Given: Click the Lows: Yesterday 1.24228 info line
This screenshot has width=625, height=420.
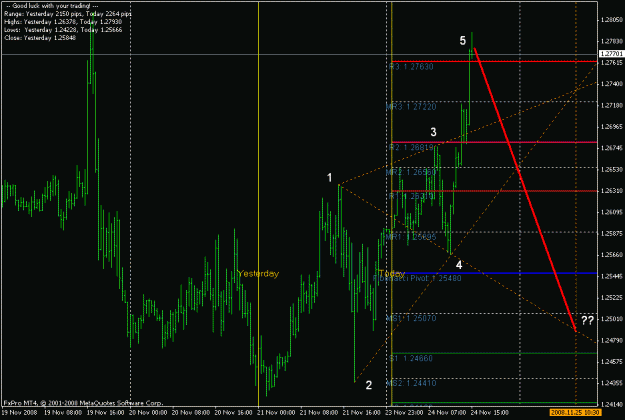Looking at the screenshot, I should click(x=63, y=30).
